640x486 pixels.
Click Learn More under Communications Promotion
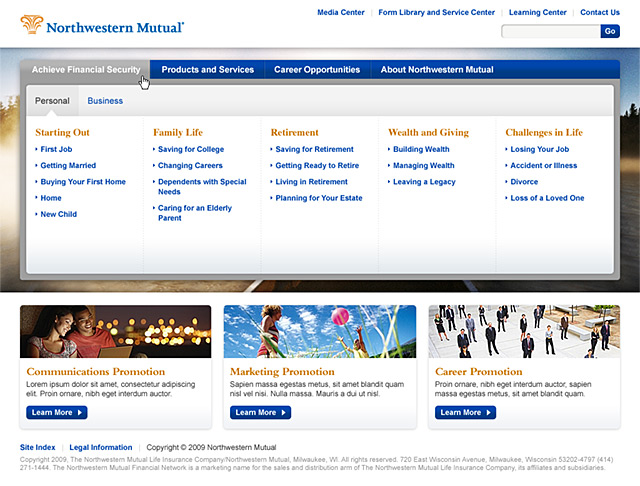[57, 412]
